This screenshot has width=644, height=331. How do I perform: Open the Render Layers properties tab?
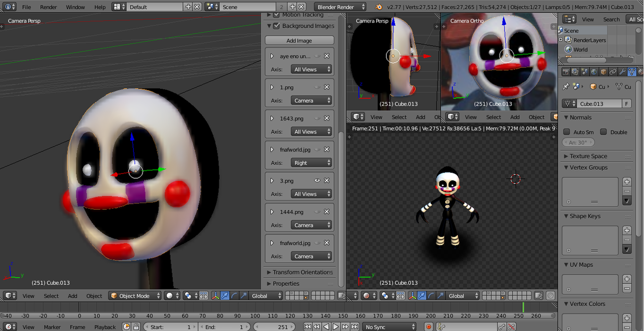click(x=575, y=72)
